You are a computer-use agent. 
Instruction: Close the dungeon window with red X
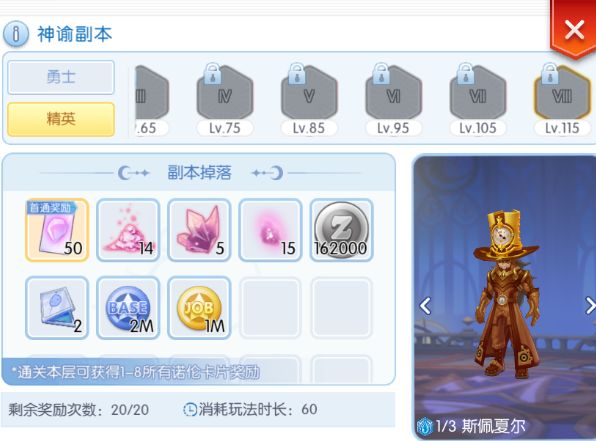click(x=574, y=30)
